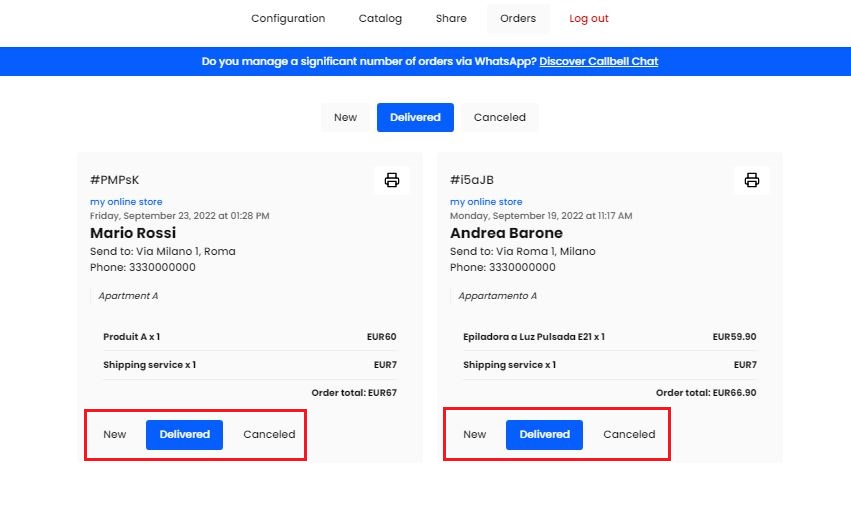Select the Orders navigation item

tap(518, 18)
